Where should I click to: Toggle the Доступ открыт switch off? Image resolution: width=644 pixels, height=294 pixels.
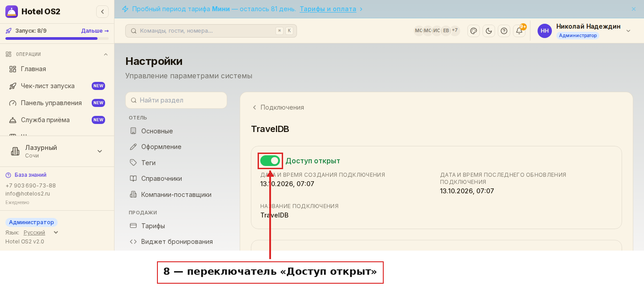click(270, 161)
